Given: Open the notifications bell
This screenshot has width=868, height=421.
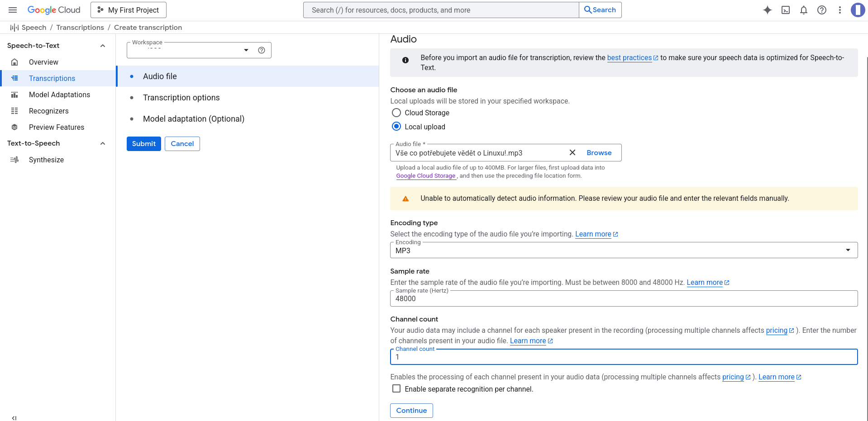Looking at the screenshot, I should coord(804,10).
